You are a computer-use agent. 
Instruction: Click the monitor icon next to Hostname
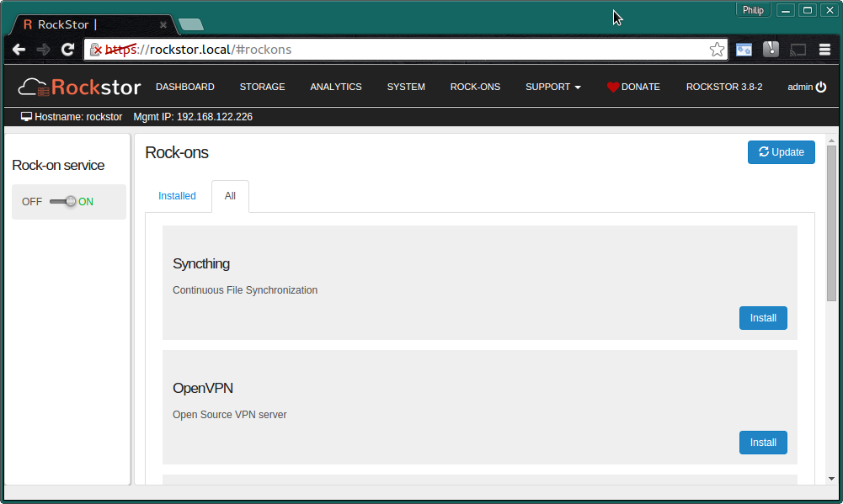click(x=26, y=117)
